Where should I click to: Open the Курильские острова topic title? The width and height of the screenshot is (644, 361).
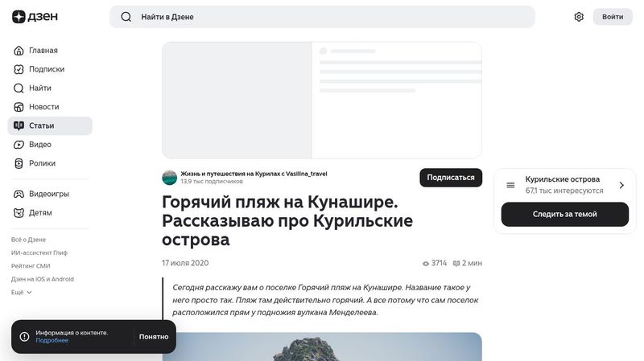[562, 179]
